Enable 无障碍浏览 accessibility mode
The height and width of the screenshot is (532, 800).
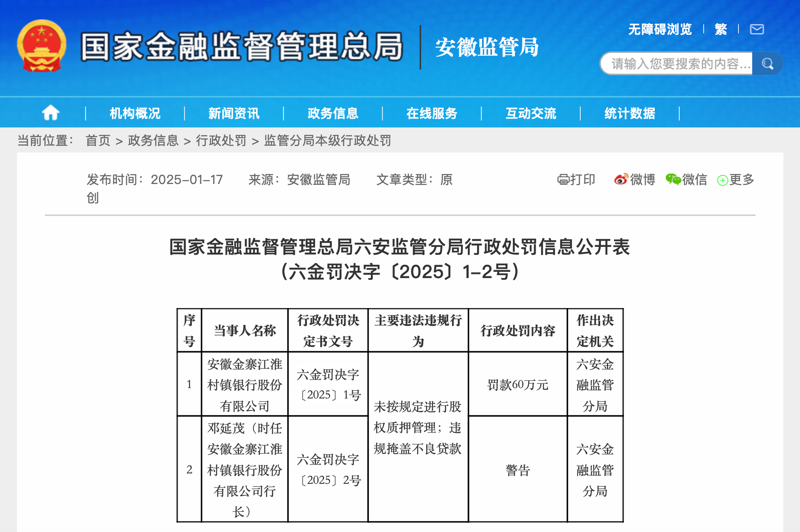[x=660, y=29]
